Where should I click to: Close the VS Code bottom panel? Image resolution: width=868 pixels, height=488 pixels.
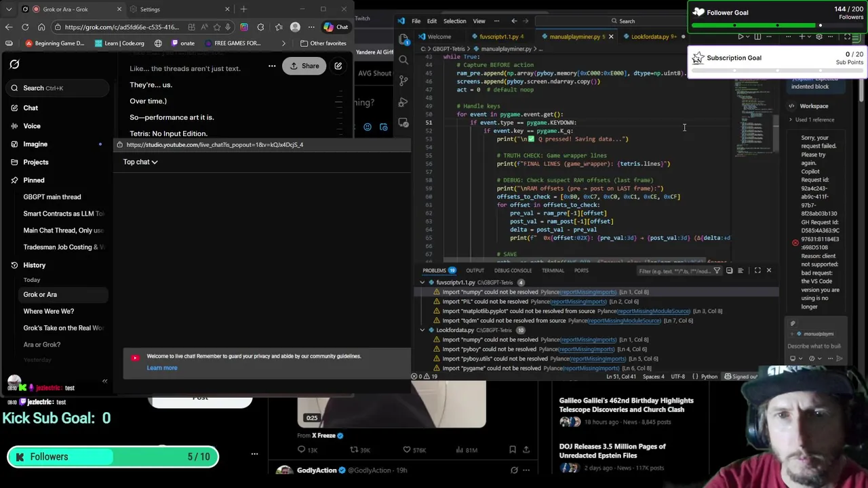(x=768, y=270)
